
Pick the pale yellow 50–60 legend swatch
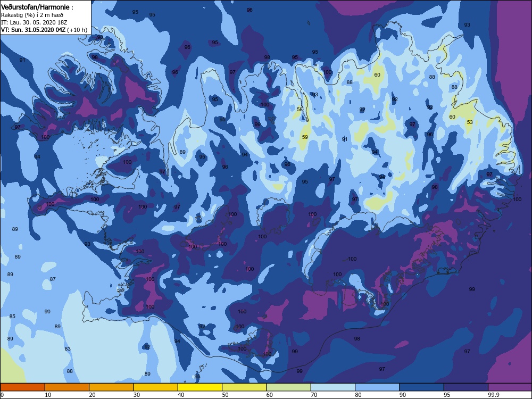(244, 387)
